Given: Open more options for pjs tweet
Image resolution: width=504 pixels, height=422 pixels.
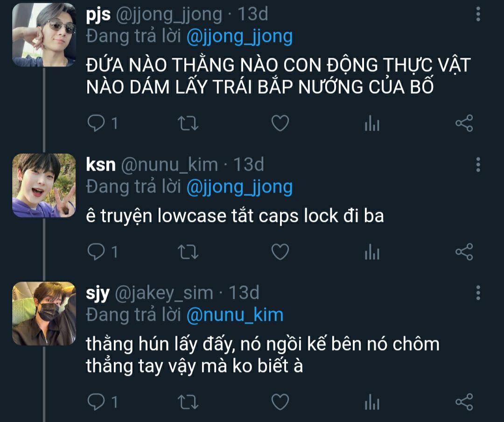Looking at the screenshot, I should click(478, 14).
